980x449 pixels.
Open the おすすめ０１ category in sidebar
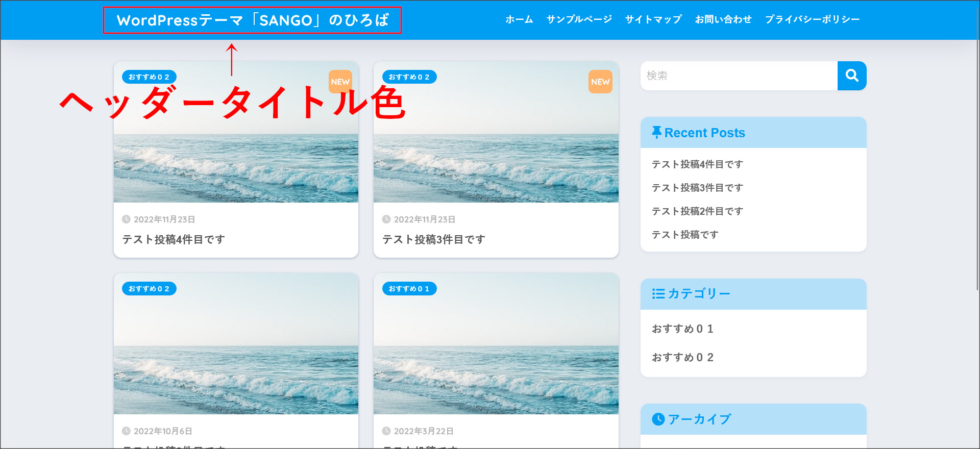point(682,329)
